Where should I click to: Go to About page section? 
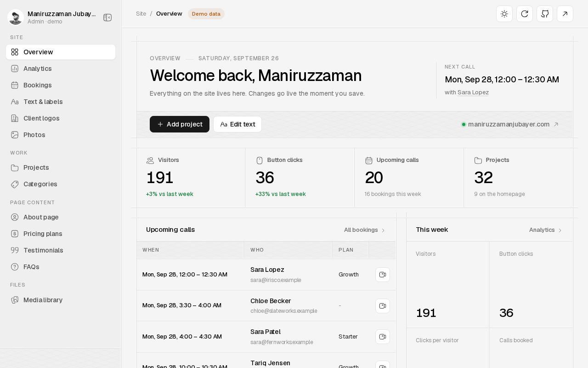(61, 217)
